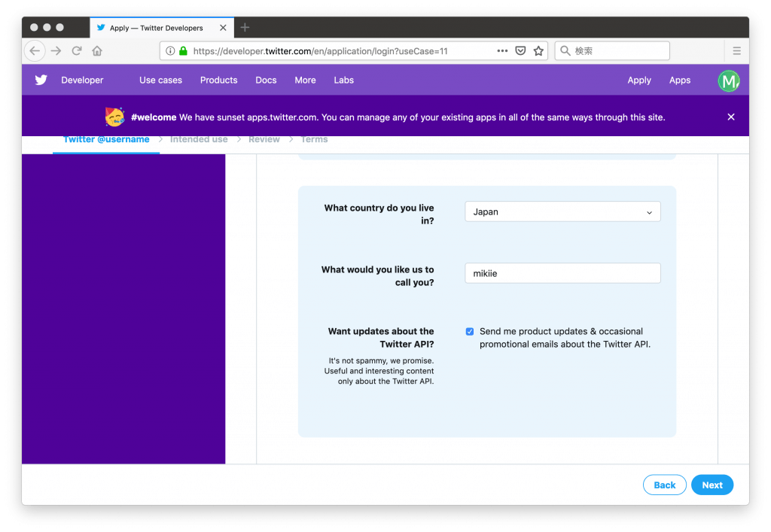Bookmark page with the star icon
This screenshot has width=771, height=532.
click(538, 51)
